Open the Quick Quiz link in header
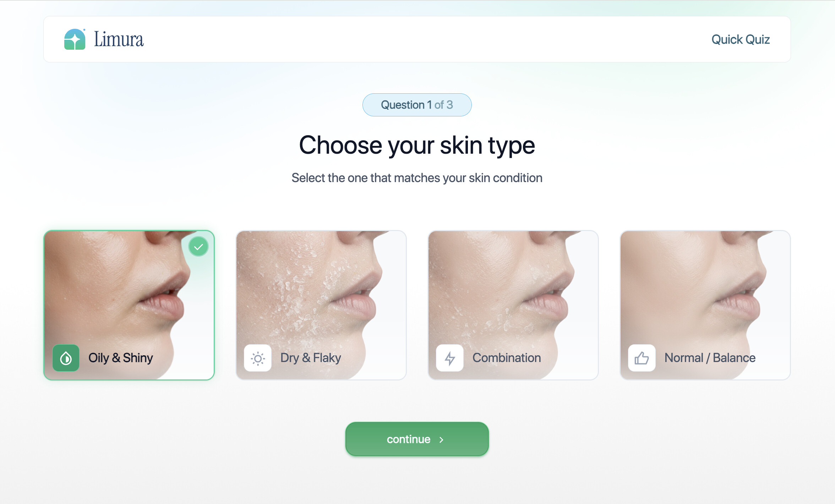This screenshot has width=835, height=504. point(741,39)
